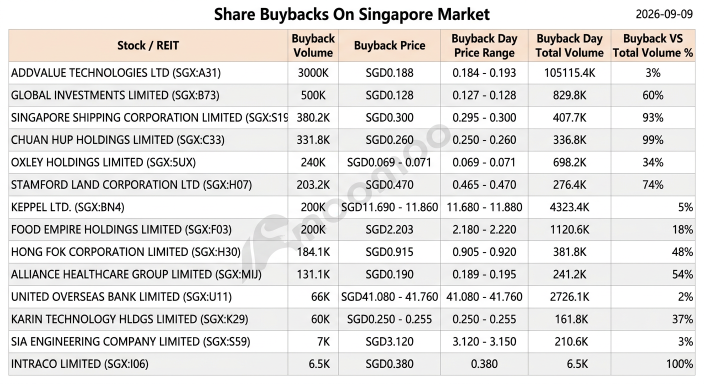The height and width of the screenshot is (384, 704).
Task: Click Global Investments buyback volume 500K
Action: point(313,95)
